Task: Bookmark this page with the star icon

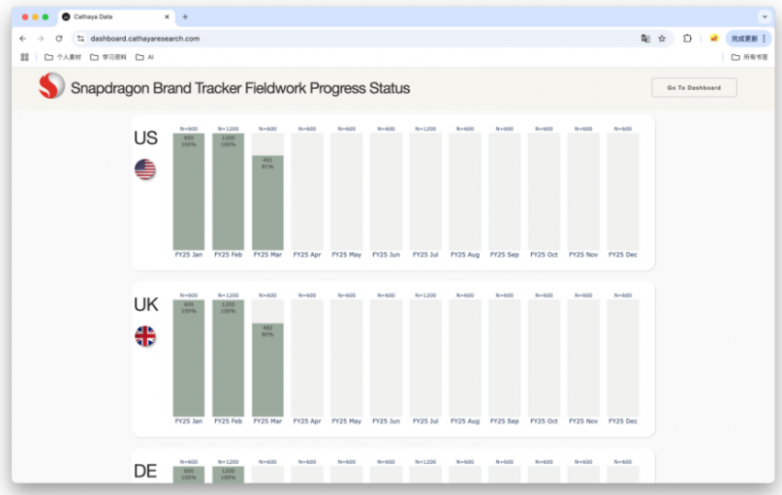Action: tap(662, 38)
